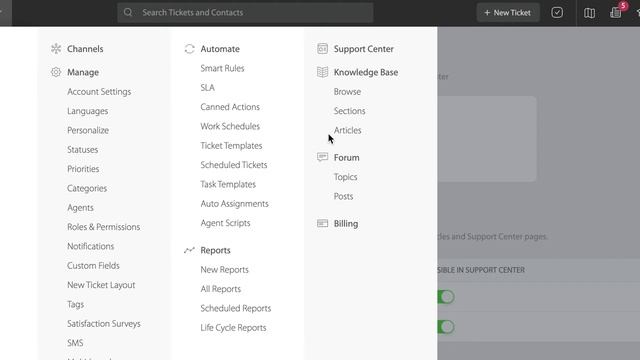Image resolution: width=640 pixels, height=360 pixels.
Task: Open the SMS settings item
Action: pos(75,343)
